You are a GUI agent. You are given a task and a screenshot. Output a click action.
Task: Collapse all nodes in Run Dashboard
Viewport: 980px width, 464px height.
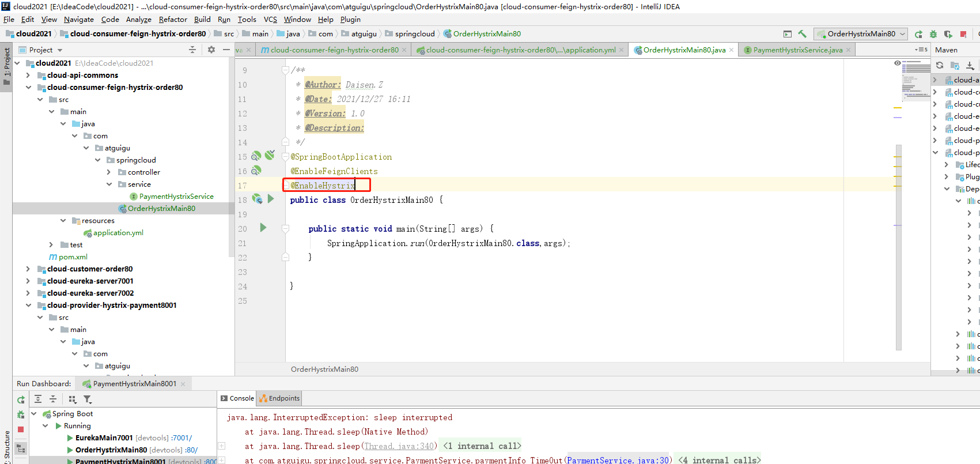click(53, 399)
